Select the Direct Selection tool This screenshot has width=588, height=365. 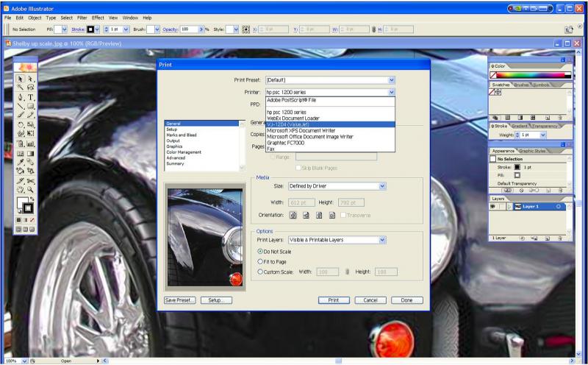coord(30,79)
